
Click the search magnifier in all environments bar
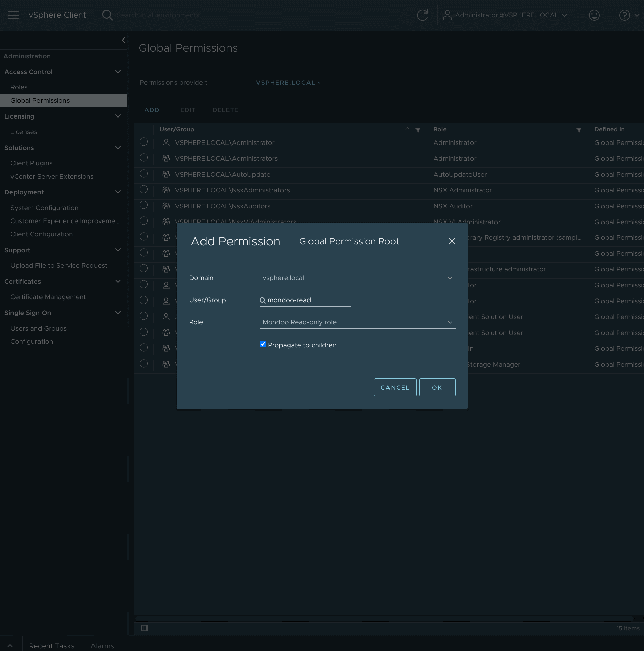pos(107,15)
